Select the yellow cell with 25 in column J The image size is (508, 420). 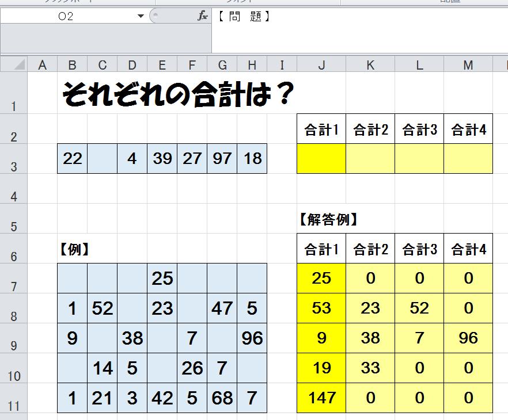pos(321,278)
